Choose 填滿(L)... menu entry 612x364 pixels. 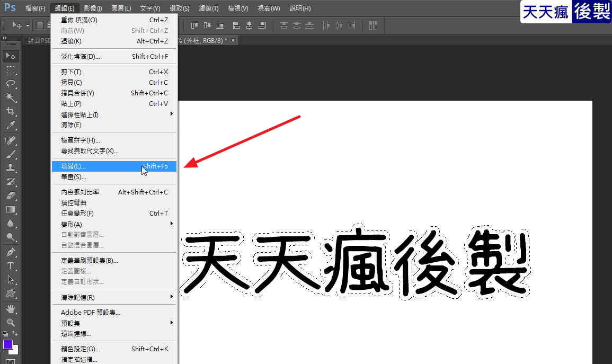tap(114, 166)
